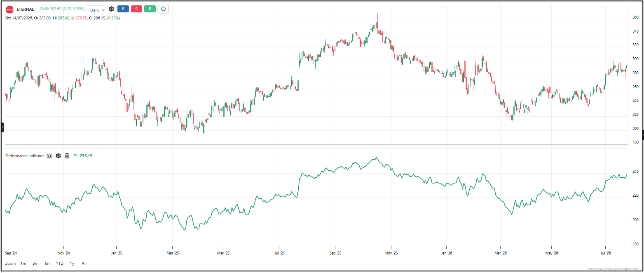Expand the left side panel handle
This screenshot has width=644, height=273.
tap(2, 127)
